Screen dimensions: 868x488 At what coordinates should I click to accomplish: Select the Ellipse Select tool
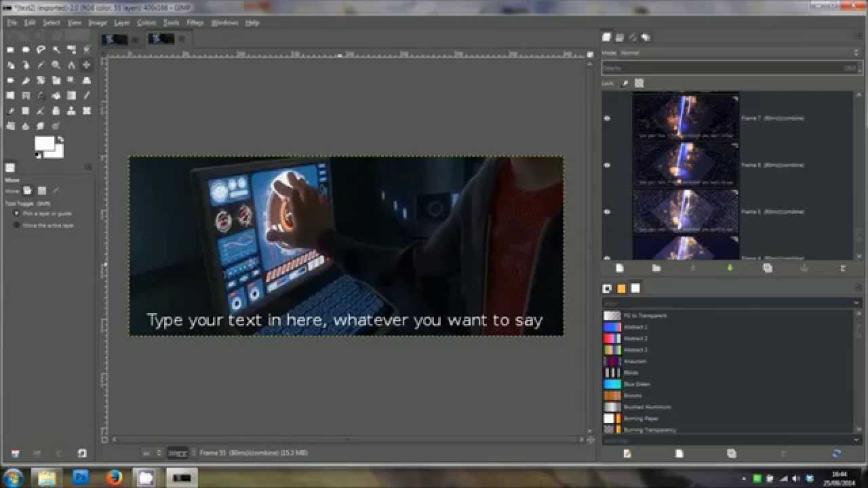[26, 49]
